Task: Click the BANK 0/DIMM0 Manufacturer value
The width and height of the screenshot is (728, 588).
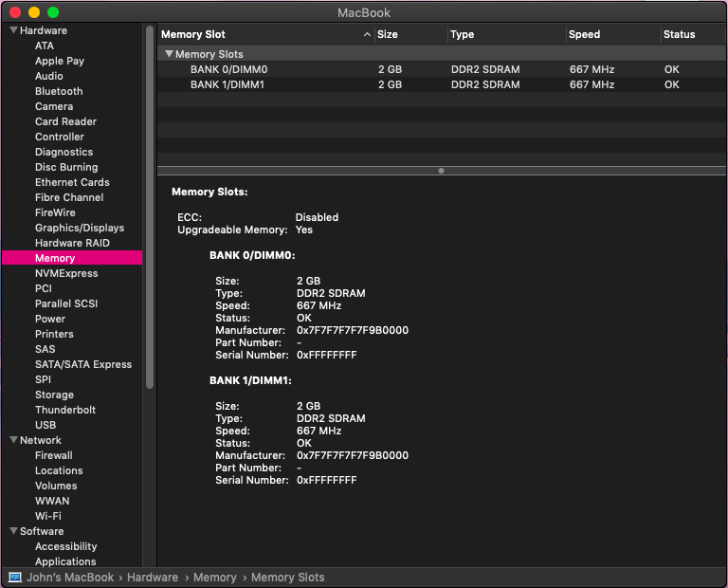Action: tap(353, 330)
